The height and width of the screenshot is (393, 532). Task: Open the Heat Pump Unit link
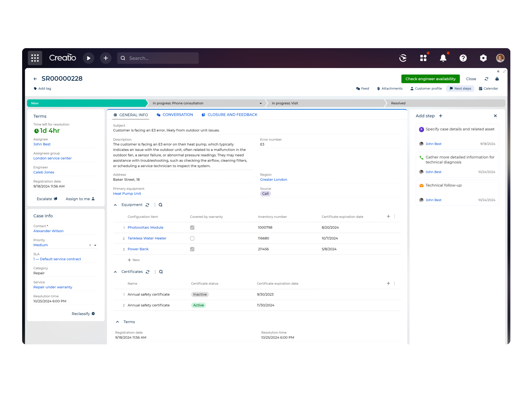127,194
